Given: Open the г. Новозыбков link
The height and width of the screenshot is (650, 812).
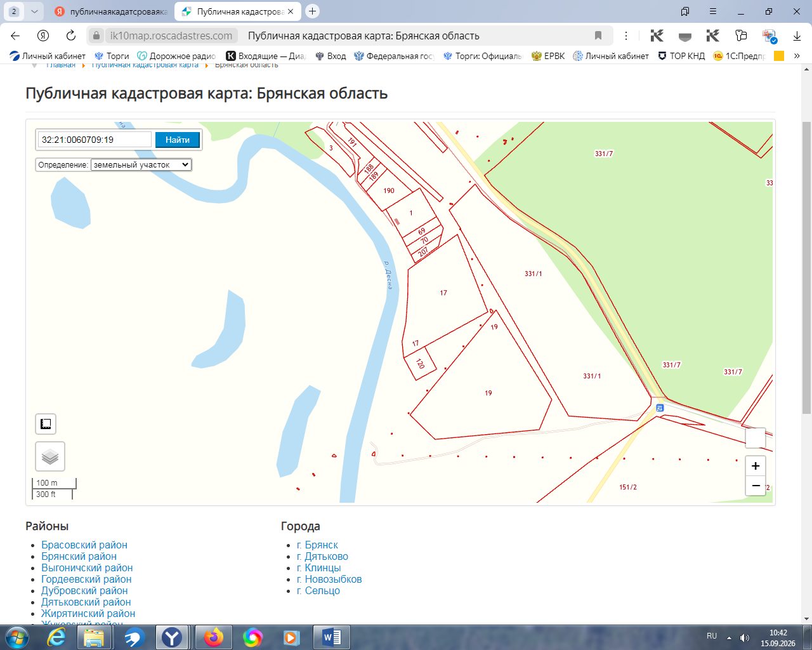Looking at the screenshot, I should coord(329,579).
